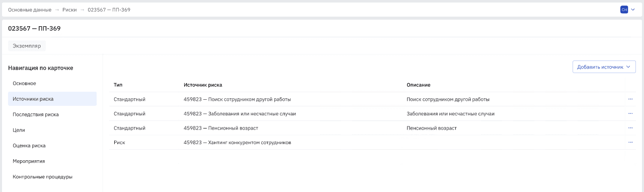Open three-dot menu for Заболевания или несчастные случаи

pyautogui.click(x=630, y=113)
